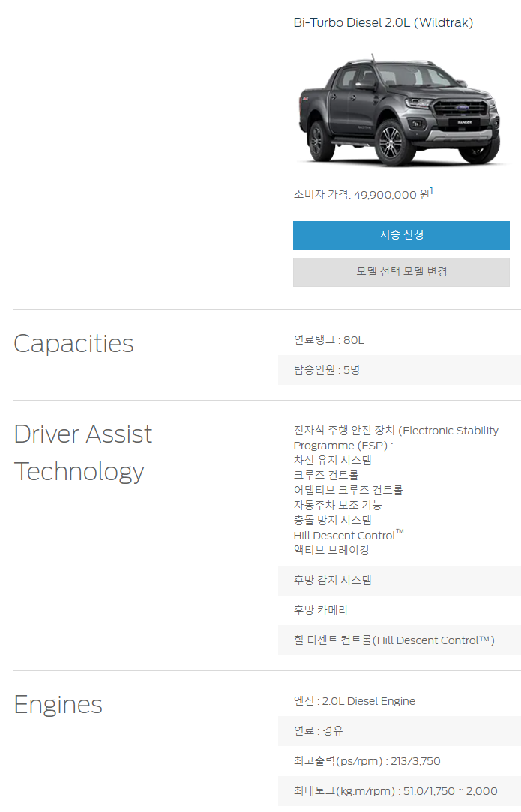
Task: Click the Hill Descent Control™ English line
Action: (349, 535)
